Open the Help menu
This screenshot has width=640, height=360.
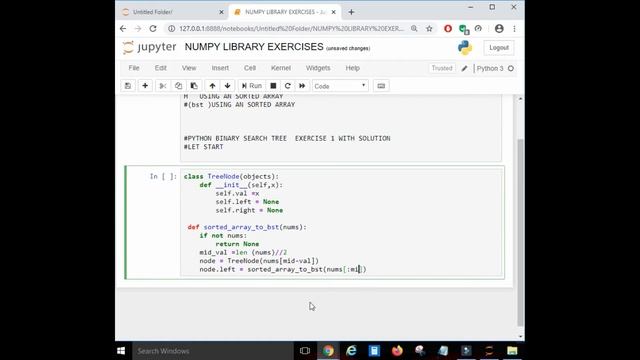(x=353, y=68)
